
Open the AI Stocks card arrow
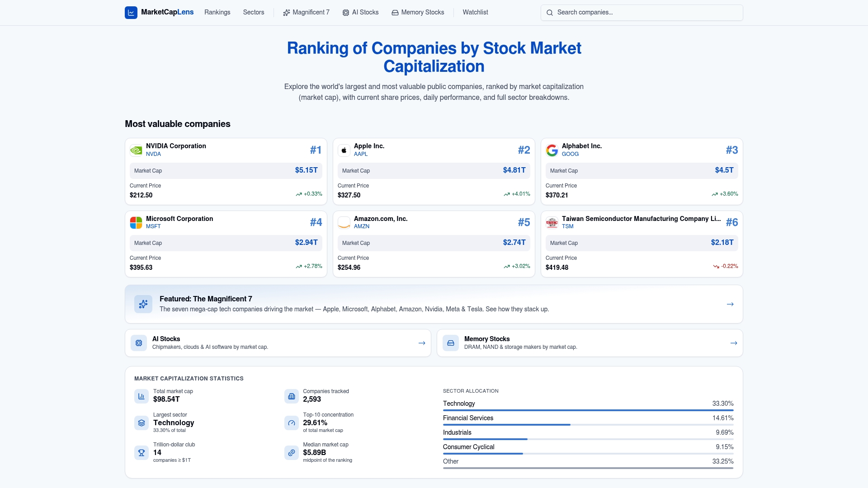tap(422, 343)
